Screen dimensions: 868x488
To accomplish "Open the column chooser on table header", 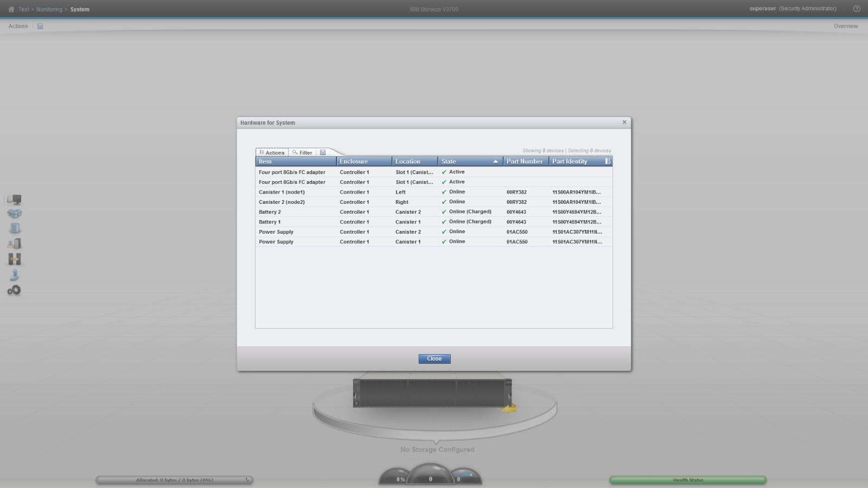I will [608, 162].
